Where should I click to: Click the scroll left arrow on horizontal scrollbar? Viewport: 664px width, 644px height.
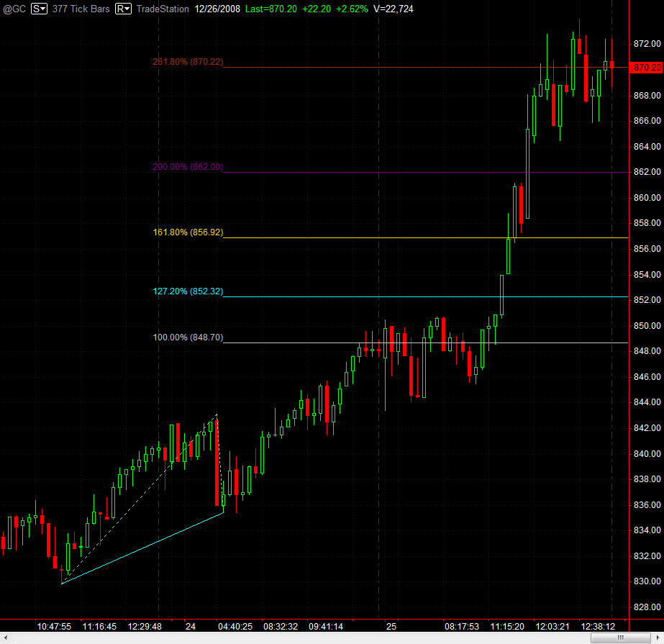5,638
